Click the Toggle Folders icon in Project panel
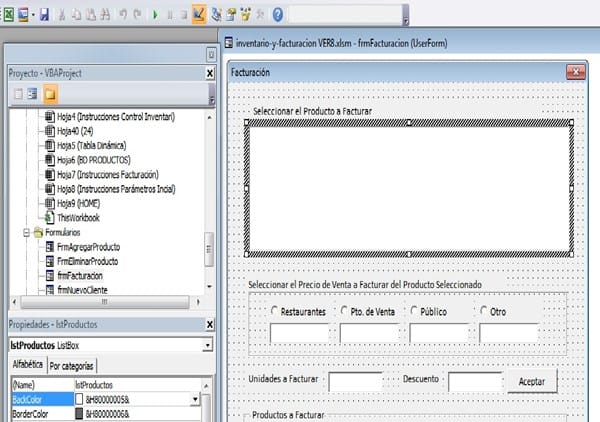 pos(50,94)
